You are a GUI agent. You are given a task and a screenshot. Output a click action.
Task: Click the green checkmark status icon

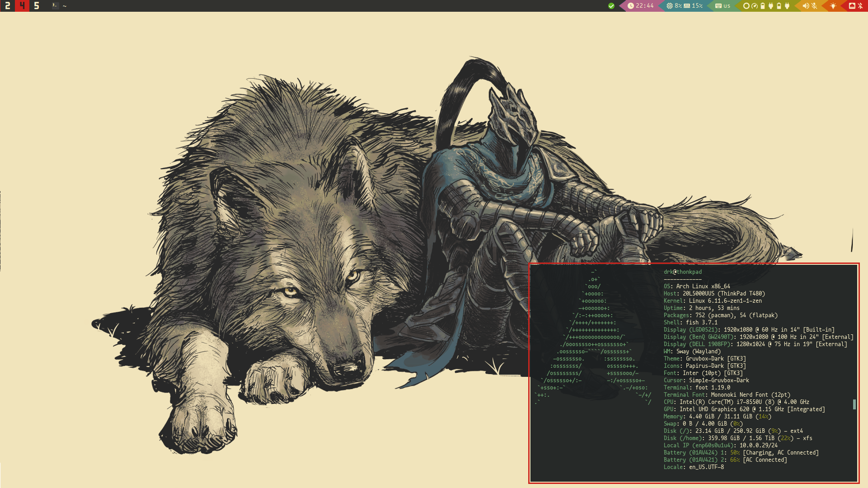[x=611, y=6]
